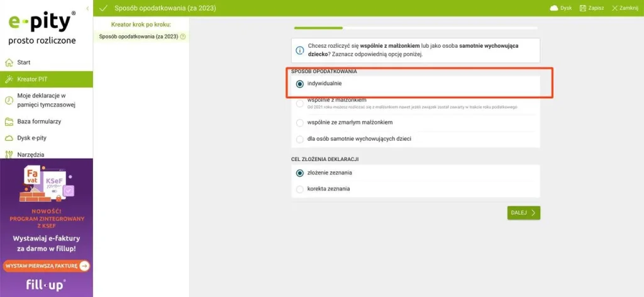
Task: Click the wizard progress bar
Action: click(x=415, y=28)
